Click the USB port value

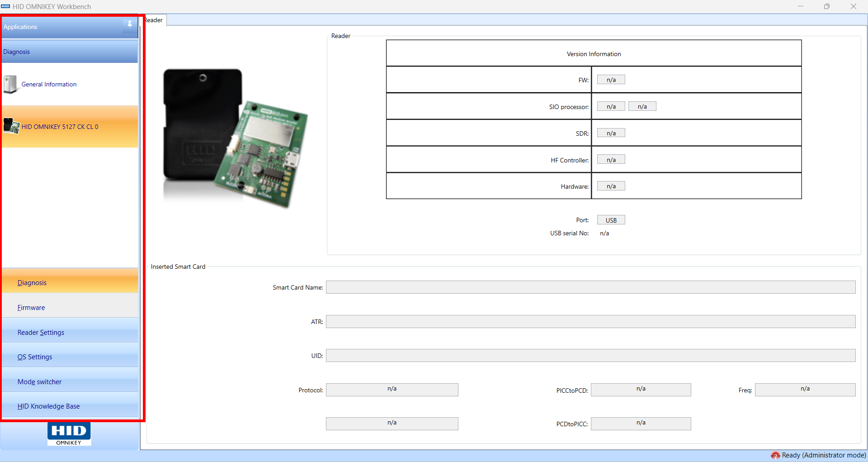[x=611, y=220]
